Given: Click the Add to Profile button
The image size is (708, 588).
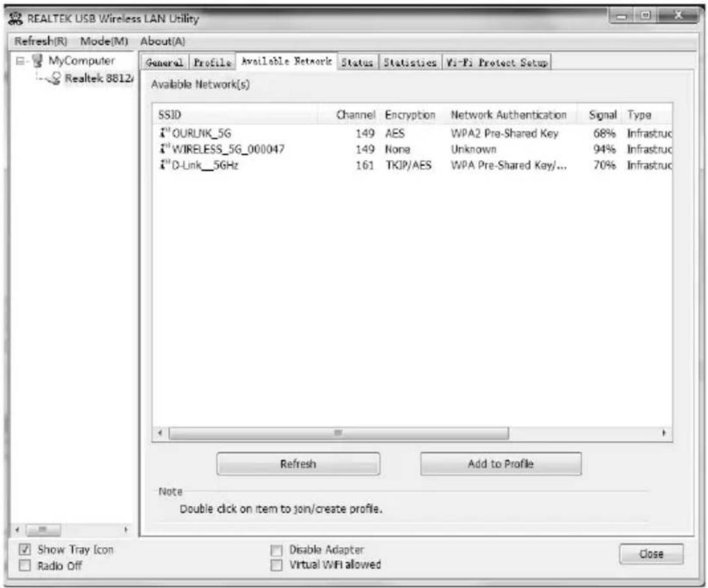Looking at the screenshot, I should [x=501, y=464].
